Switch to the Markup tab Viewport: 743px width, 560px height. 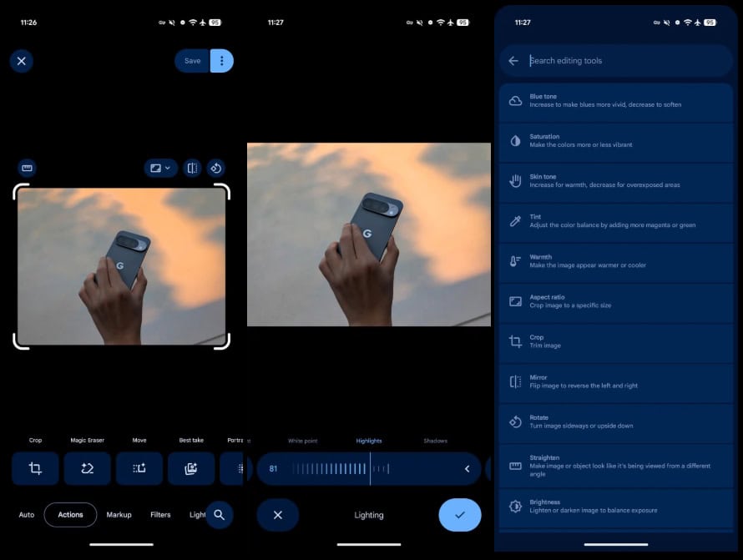click(119, 515)
